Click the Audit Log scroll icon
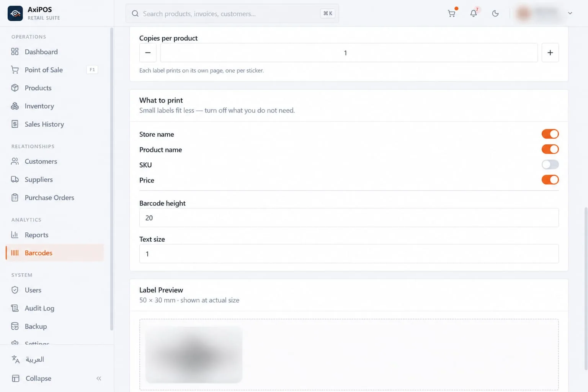The image size is (588, 392). point(15,308)
